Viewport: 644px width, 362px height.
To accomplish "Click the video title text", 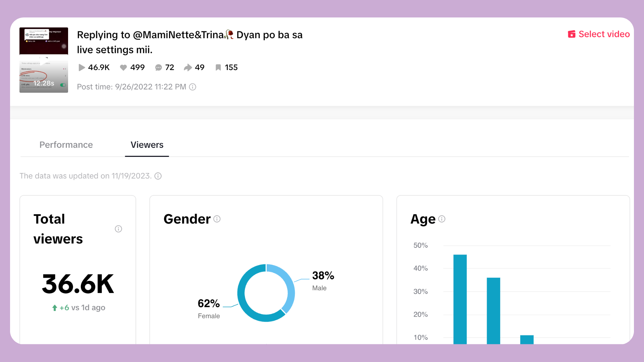I will [x=190, y=42].
